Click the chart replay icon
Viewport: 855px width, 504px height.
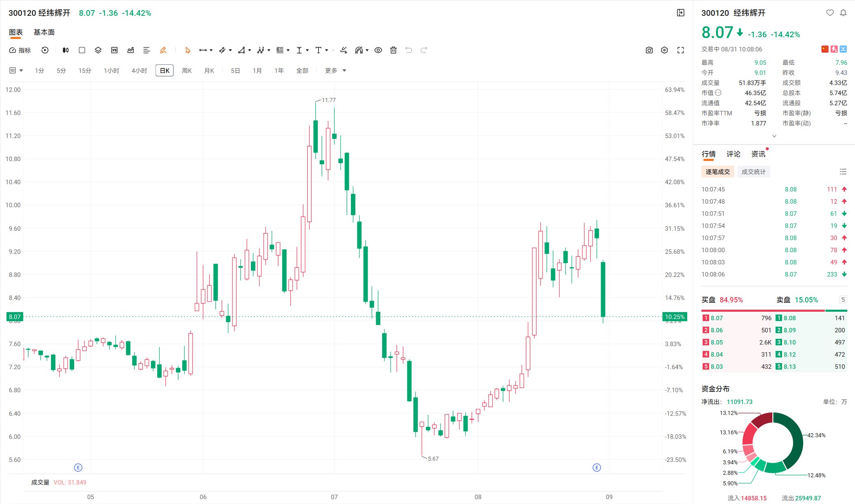pyautogui.click(x=45, y=50)
